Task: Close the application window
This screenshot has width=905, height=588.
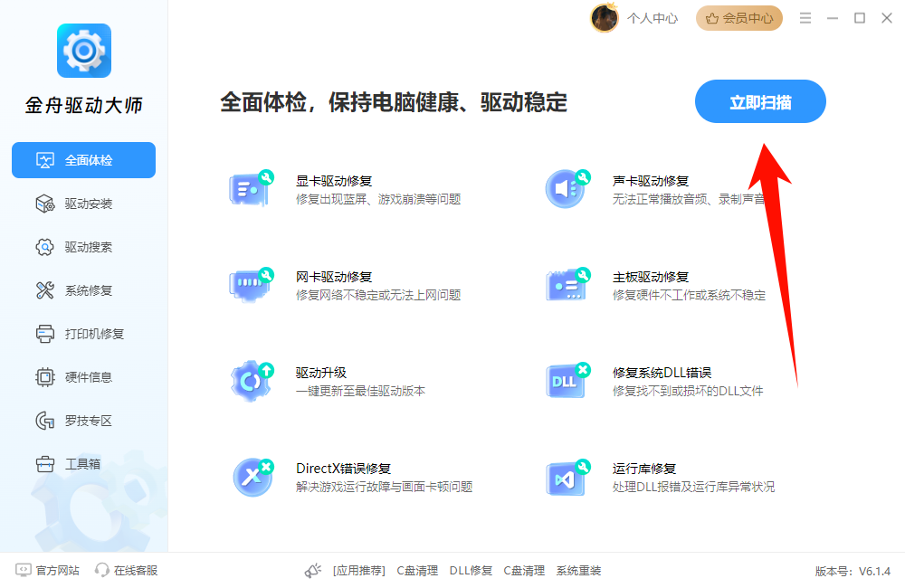Action: click(x=887, y=18)
